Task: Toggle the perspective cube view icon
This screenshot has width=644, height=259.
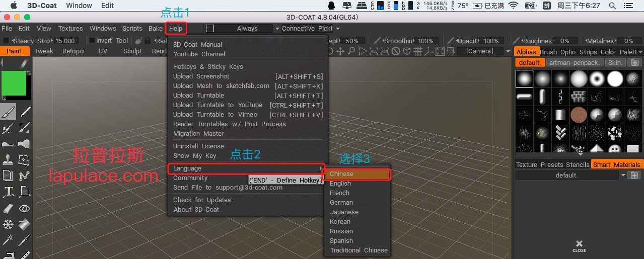Action: click(x=407, y=51)
